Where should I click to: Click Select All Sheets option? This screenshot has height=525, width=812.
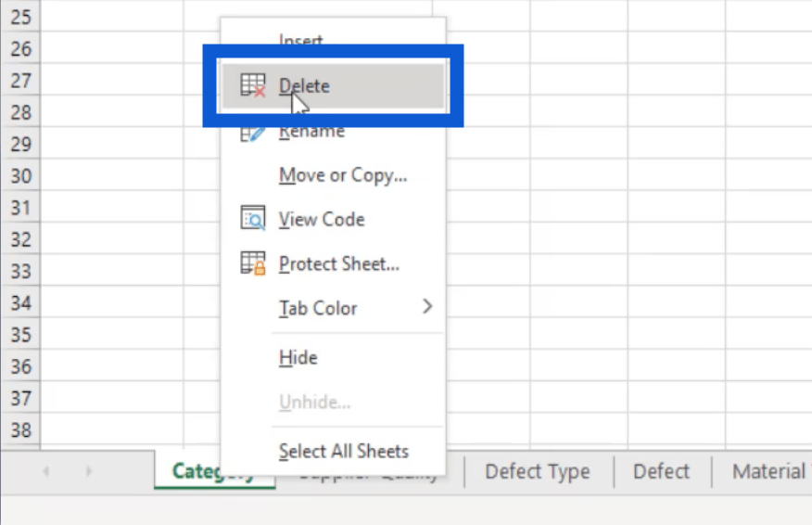point(333,452)
